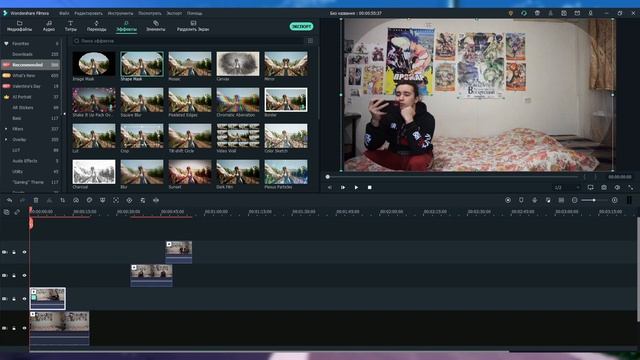Image resolution: width=640 pixels, height=360 pixels.
Task: Open the Помощь menu
Action: [195, 13]
